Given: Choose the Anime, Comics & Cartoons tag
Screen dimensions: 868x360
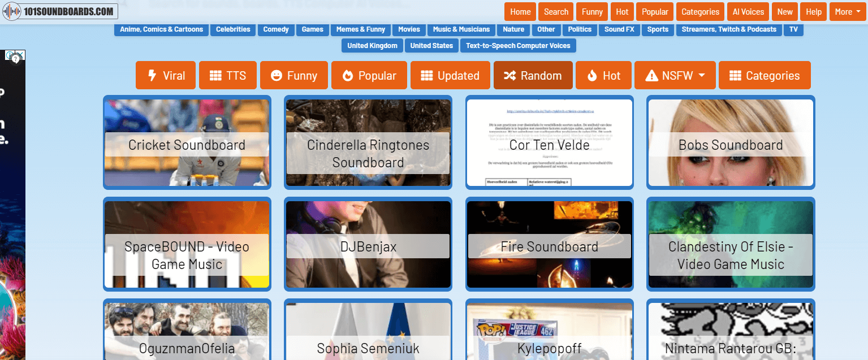Looking at the screenshot, I should [x=161, y=29].
